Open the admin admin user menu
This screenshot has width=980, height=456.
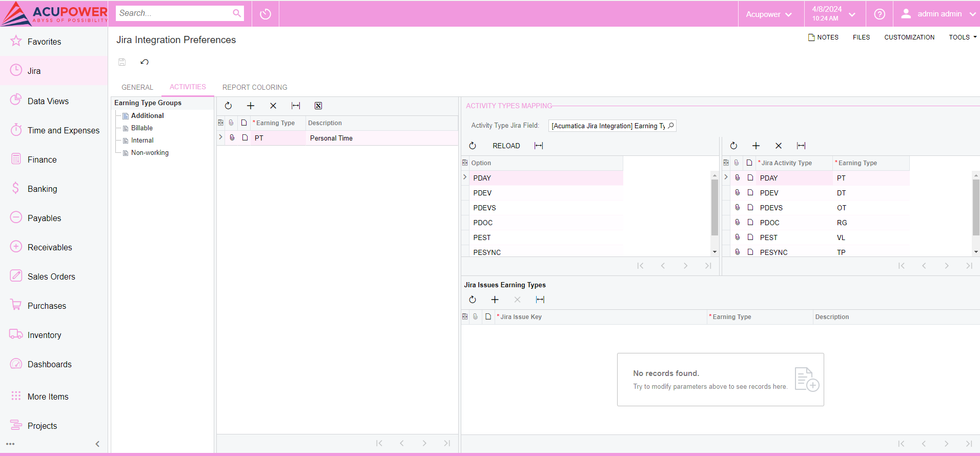pyautogui.click(x=938, y=14)
